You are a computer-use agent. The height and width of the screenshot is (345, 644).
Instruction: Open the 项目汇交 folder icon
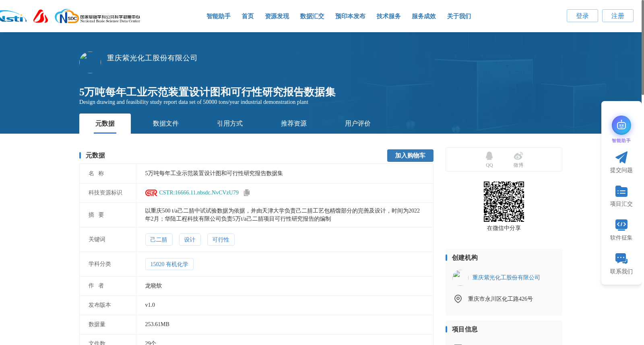(x=621, y=191)
